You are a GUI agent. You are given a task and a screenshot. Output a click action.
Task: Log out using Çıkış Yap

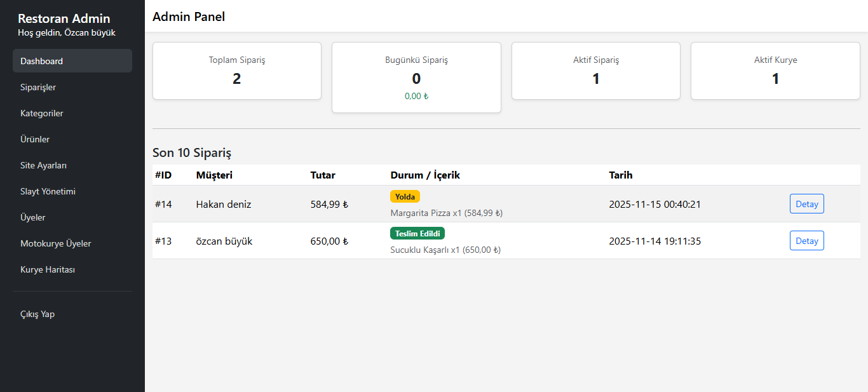tap(37, 314)
